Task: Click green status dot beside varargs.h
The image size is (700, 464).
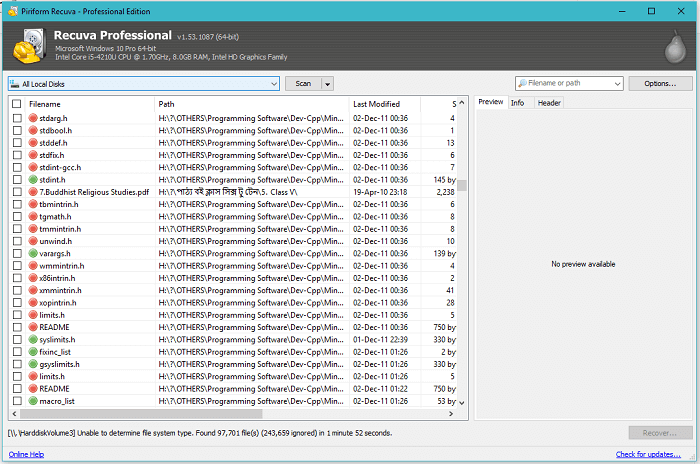Action: coord(33,253)
